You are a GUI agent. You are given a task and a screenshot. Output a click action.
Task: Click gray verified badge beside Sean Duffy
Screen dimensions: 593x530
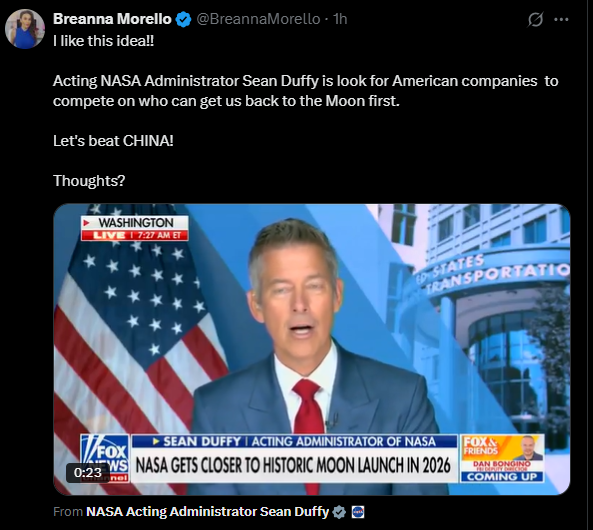[x=339, y=512]
